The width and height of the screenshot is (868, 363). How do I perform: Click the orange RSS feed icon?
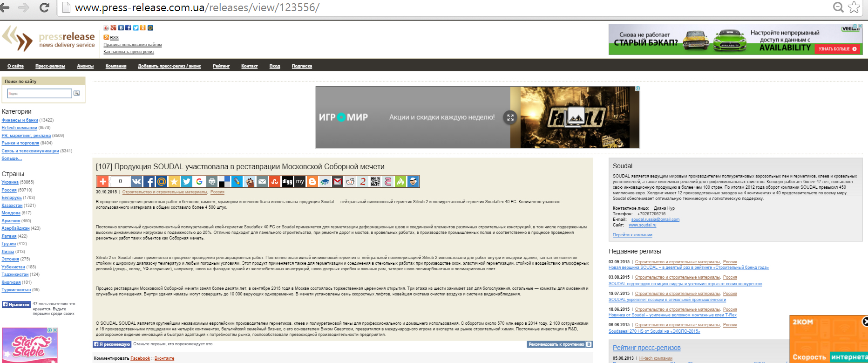106,37
